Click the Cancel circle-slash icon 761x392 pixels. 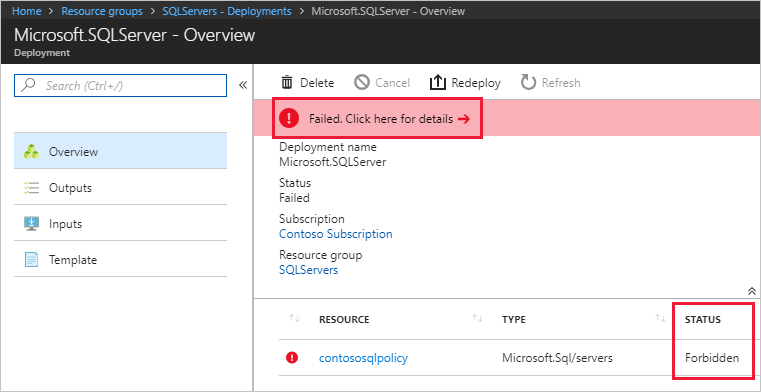(x=362, y=82)
